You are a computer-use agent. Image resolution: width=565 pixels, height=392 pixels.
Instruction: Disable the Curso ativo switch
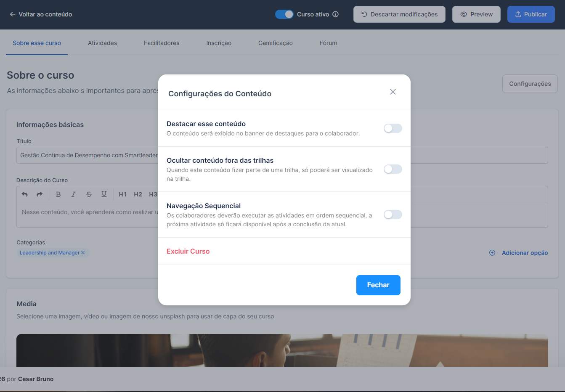(x=284, y=14)
